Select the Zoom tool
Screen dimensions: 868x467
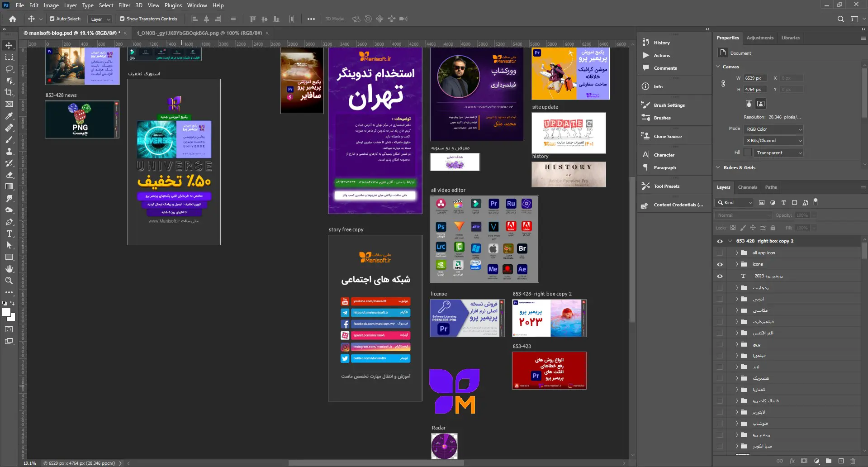pyautogui.click(x=9, y=281)
